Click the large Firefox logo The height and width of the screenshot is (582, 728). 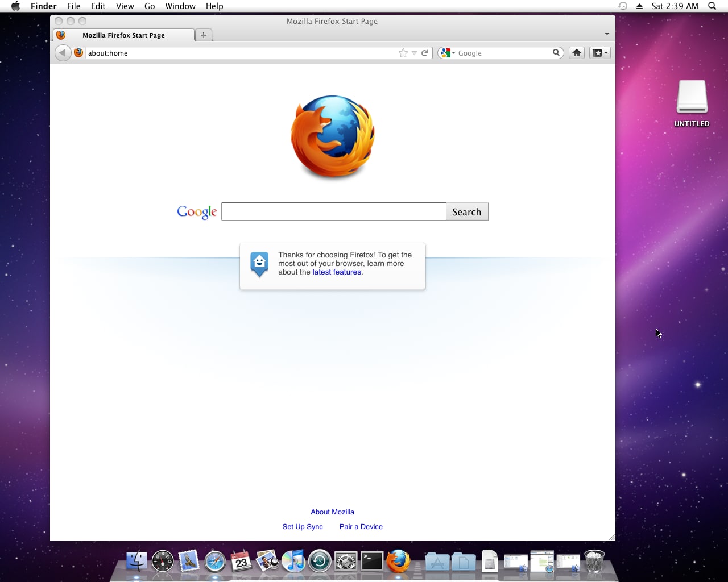(x=333, y=136)
